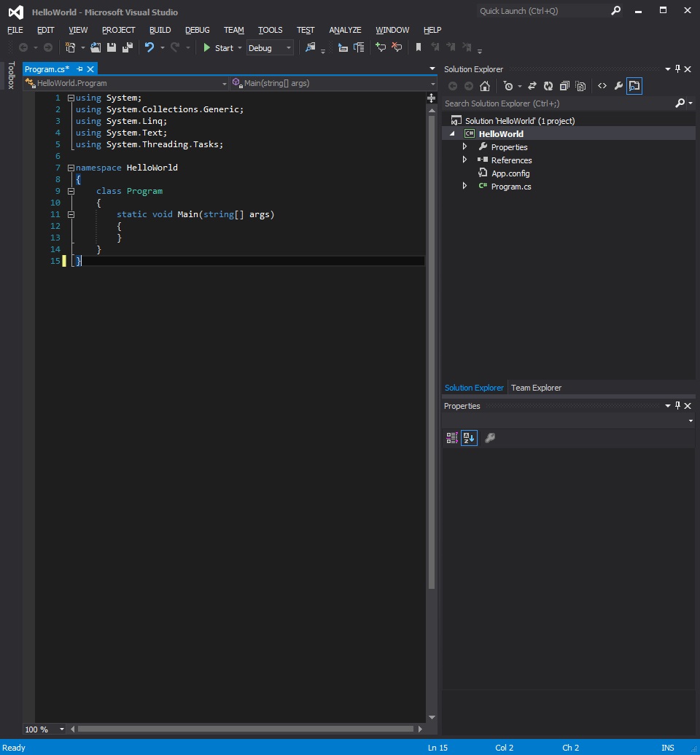Click the Find in Files toolbar icon
Screen dimensions: 700x755
[310, 47]
